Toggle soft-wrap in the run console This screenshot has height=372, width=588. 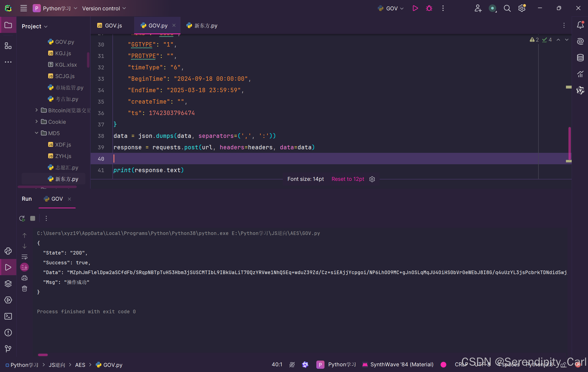[24, 257]
